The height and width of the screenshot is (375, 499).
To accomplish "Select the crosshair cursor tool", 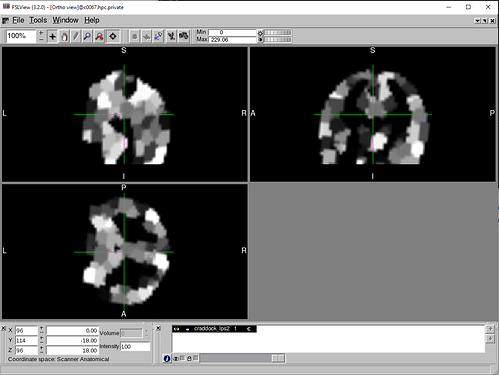I will coord(52,36).
